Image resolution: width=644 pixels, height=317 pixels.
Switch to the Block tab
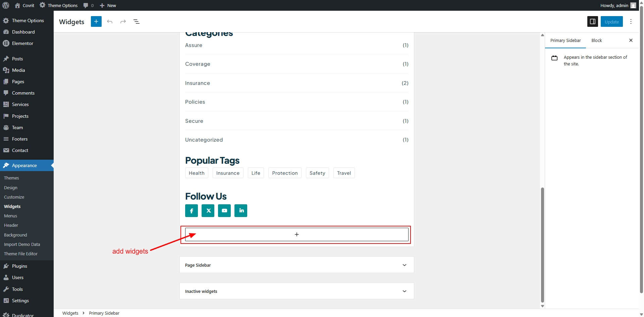(596, 40)
